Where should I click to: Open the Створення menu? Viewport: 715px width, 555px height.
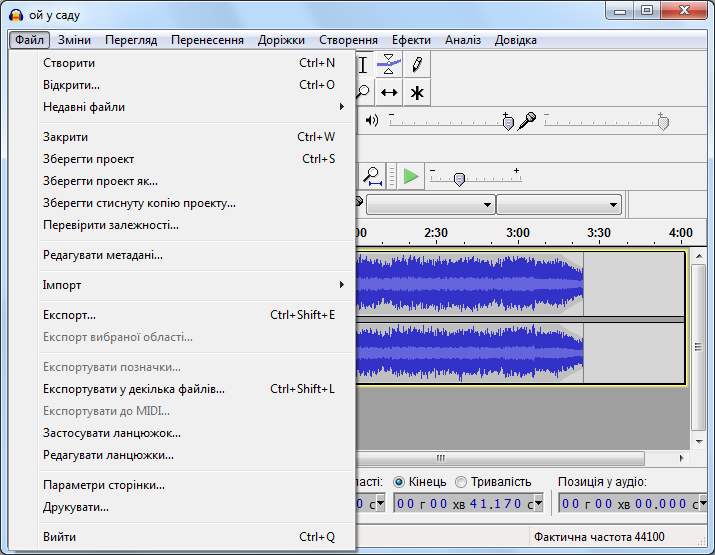click(x=348, y=40)
